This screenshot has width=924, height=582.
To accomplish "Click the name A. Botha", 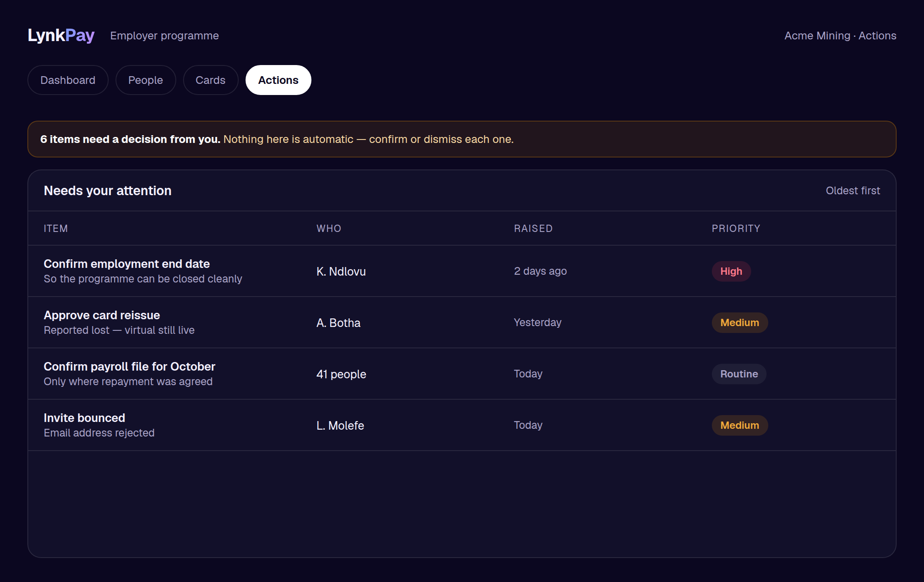I will pos(338,323).
